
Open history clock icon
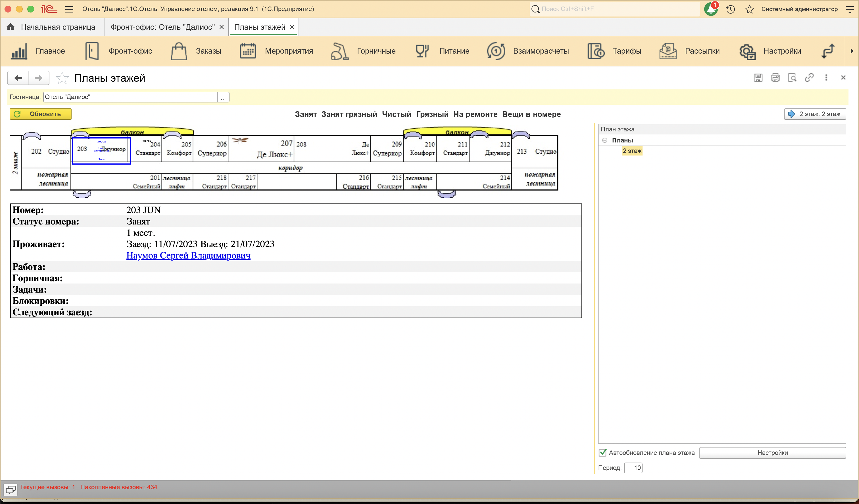[x=730, y=9]
